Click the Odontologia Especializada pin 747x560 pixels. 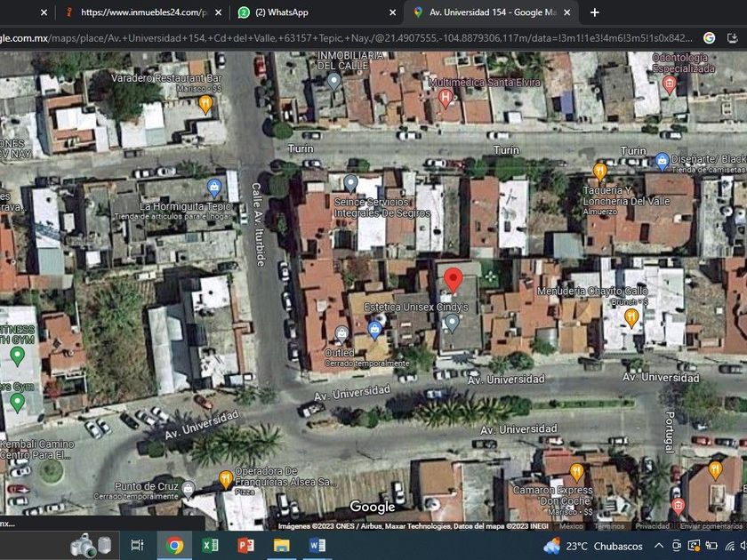tap(670, 84)
